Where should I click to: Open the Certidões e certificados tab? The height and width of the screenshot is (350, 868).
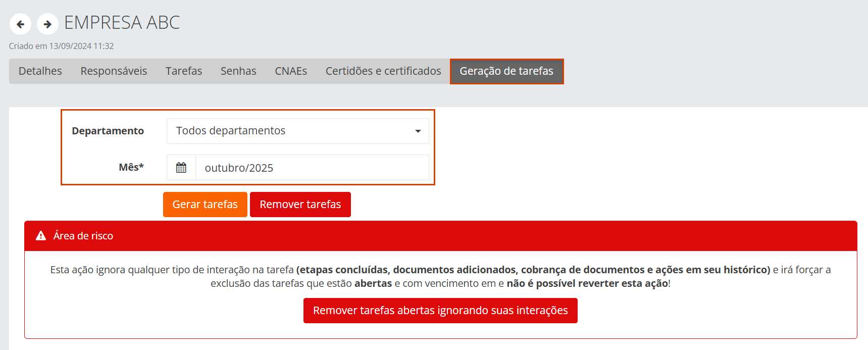(383, 71)
